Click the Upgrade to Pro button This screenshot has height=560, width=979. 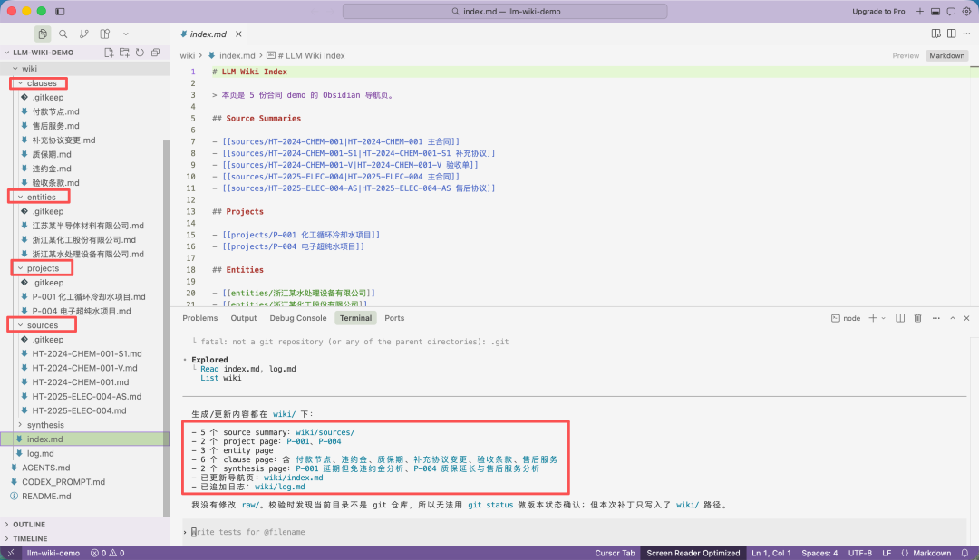[x=877, y=11]
